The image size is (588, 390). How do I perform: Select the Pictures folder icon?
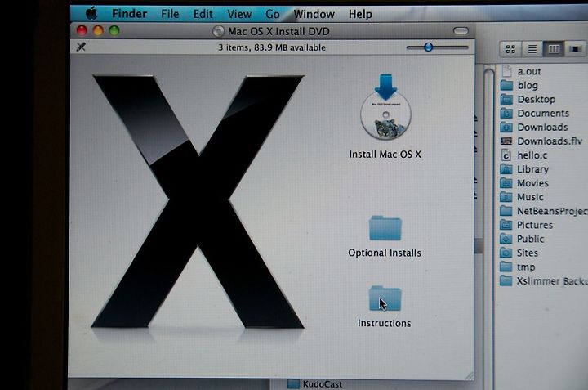(x=506, y=225)
